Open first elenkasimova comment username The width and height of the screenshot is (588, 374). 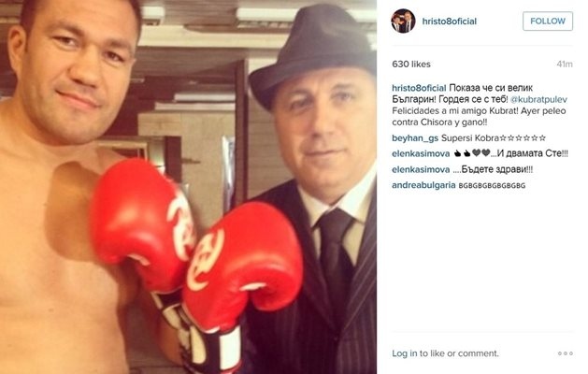pos(421,153)
